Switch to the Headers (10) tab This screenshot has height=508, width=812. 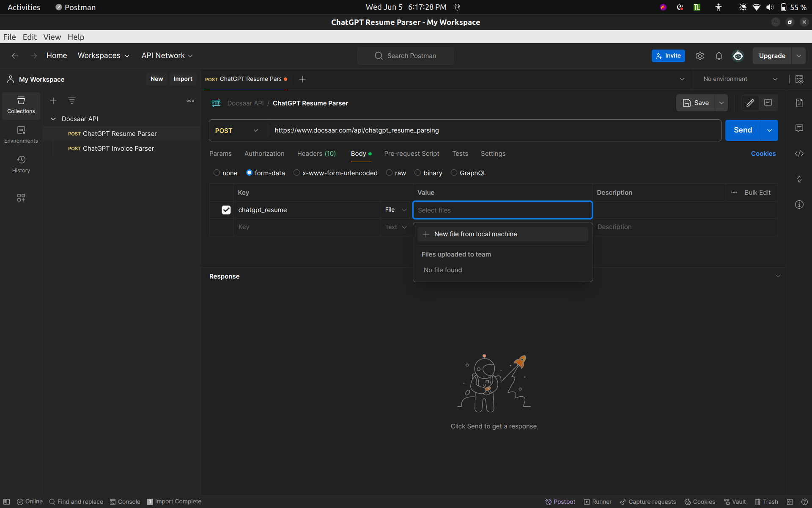pyautogui.click(x=316, y=154)
